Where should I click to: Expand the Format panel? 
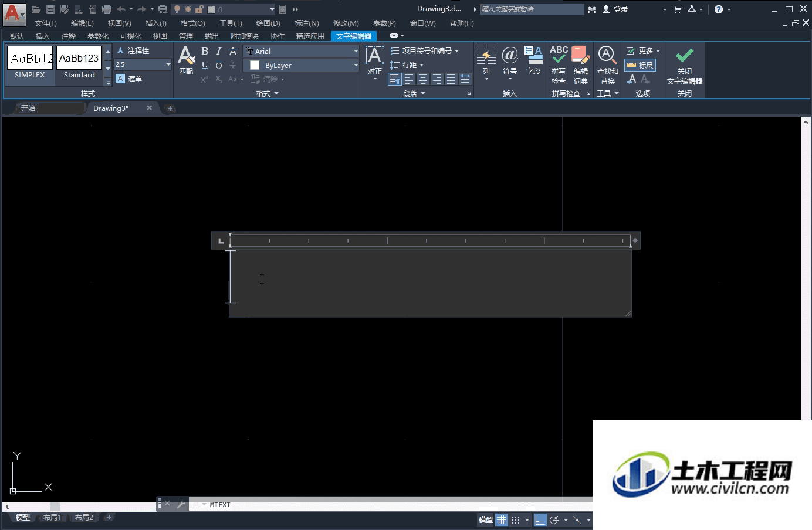pyautogui.click(x=268, y=94)
